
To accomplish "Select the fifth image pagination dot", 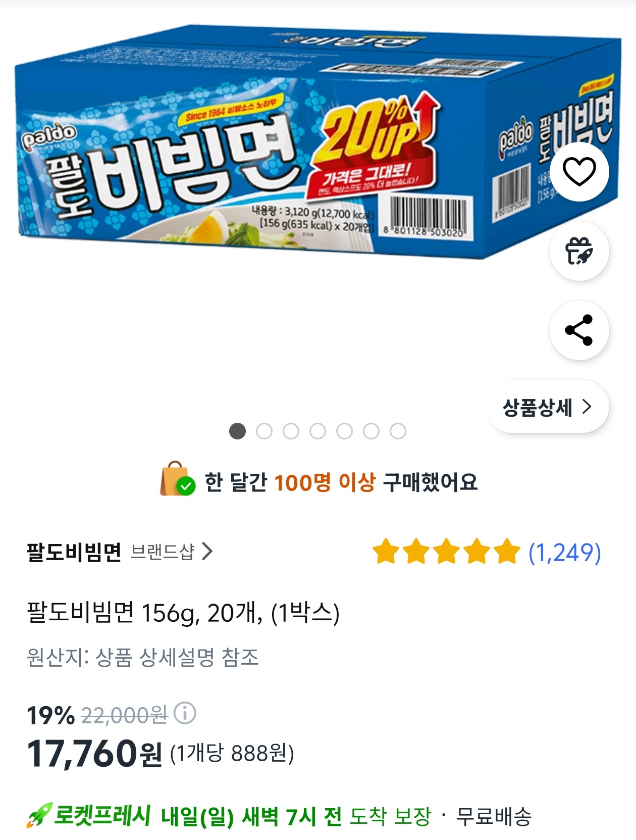I will coord(344,431).
